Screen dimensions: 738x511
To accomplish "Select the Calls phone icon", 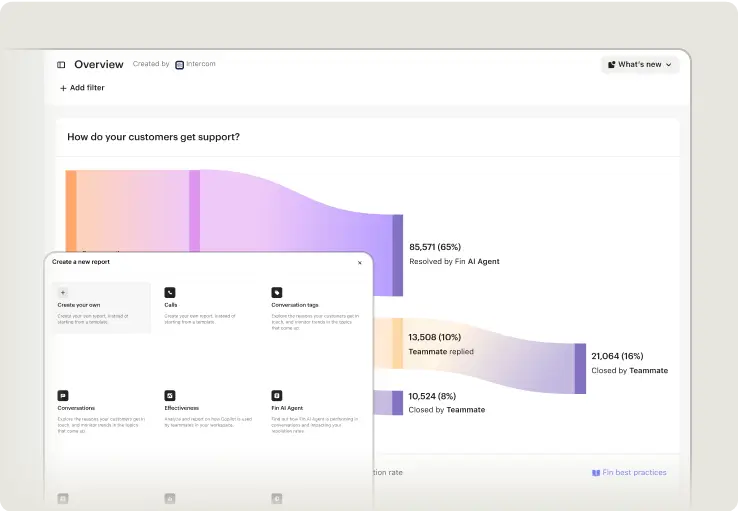I will click(170, 292).
